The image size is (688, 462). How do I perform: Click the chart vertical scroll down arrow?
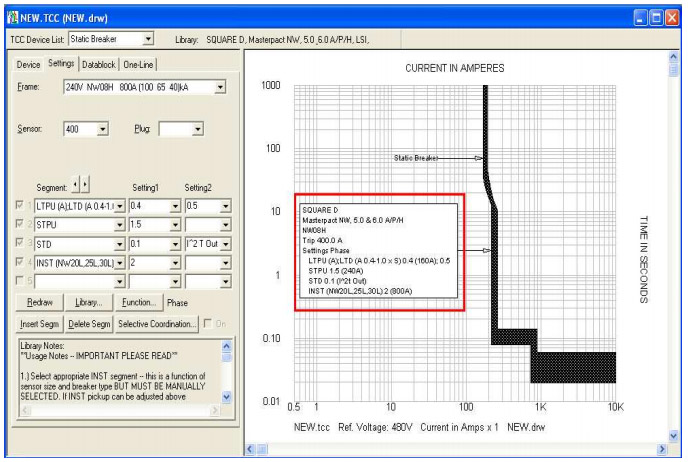674,436
